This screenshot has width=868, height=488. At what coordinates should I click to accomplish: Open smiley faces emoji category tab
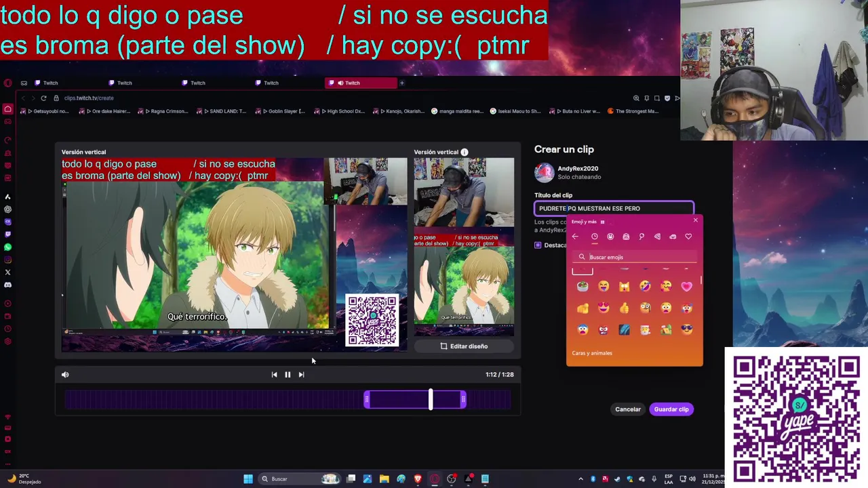(610, 237)
